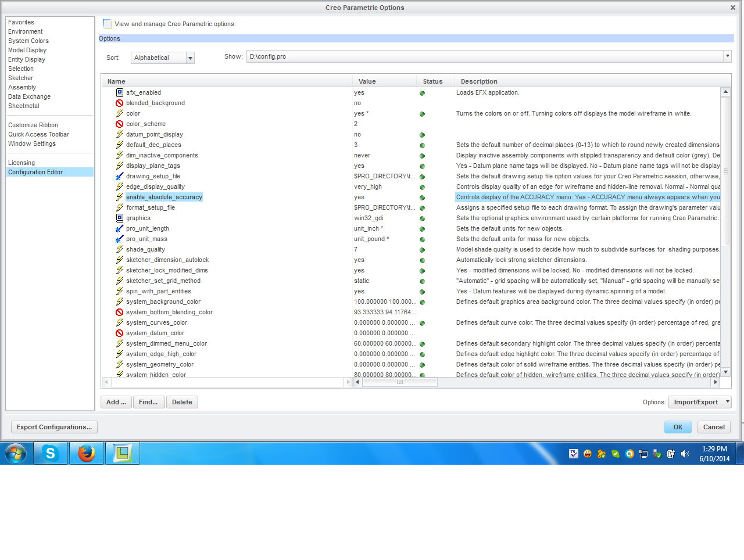The height and width of the screenshot is (560, 744).
Task: Click the unit_inch value of pro_unit_length
Action: click(x=369, y=228)
